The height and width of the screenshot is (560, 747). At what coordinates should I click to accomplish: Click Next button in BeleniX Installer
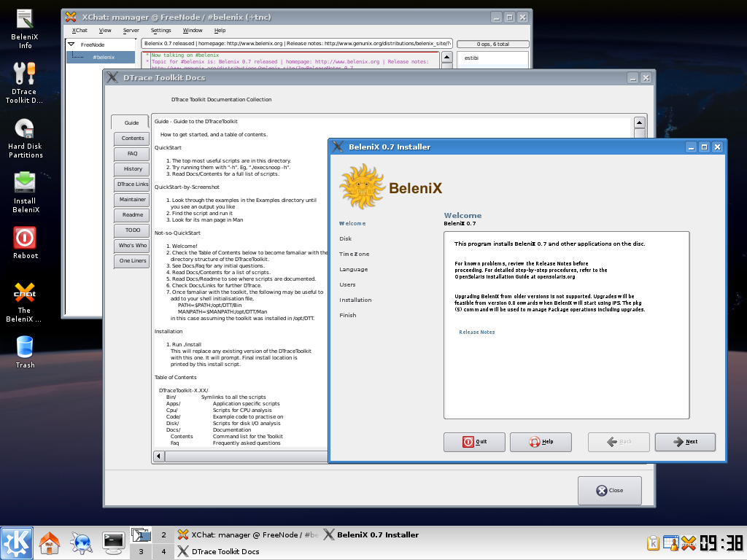685,442
